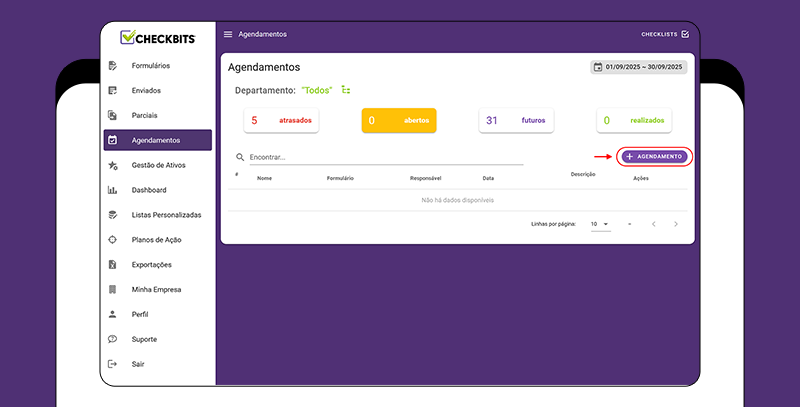Sort by the Data column header
This screenshot has height=407, width=800.
click(488, 179)
